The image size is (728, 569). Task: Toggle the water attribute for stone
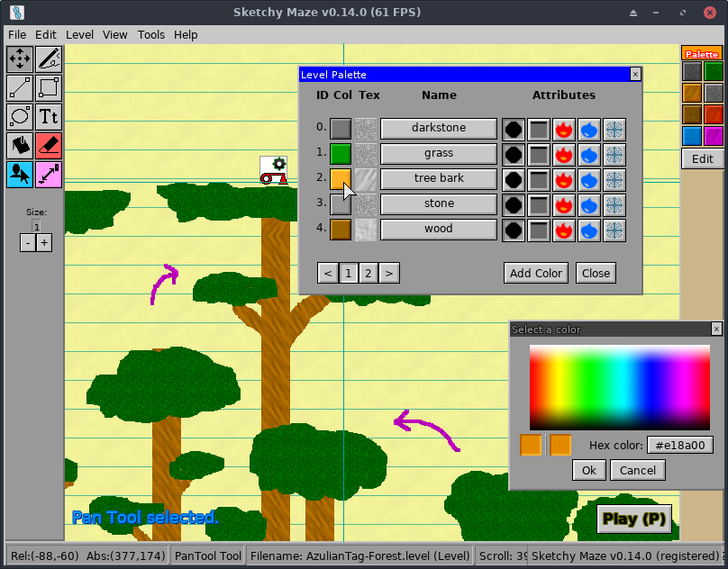[x=588, y=204]
